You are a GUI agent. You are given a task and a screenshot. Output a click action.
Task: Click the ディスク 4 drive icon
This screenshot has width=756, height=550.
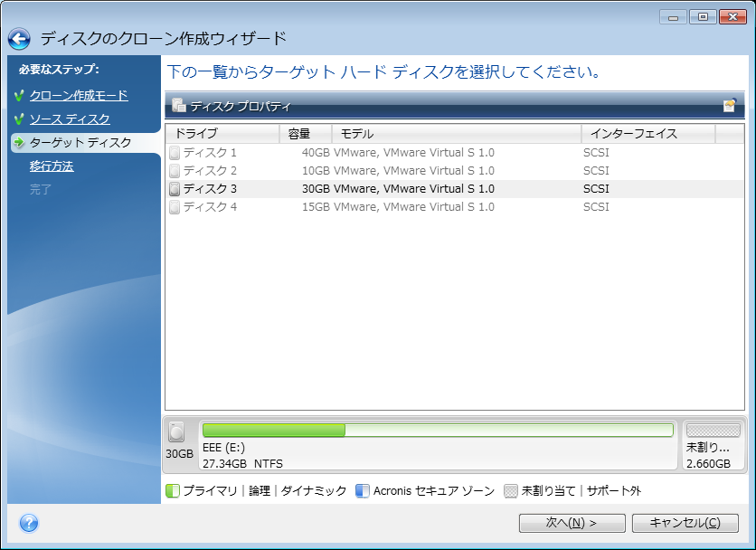point(175,207)
